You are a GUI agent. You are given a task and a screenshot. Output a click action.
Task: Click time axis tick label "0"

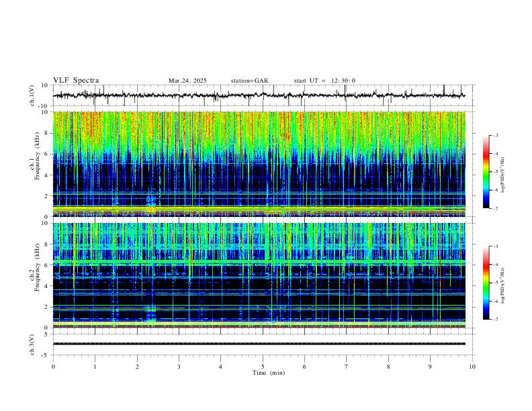pos(53,367)
